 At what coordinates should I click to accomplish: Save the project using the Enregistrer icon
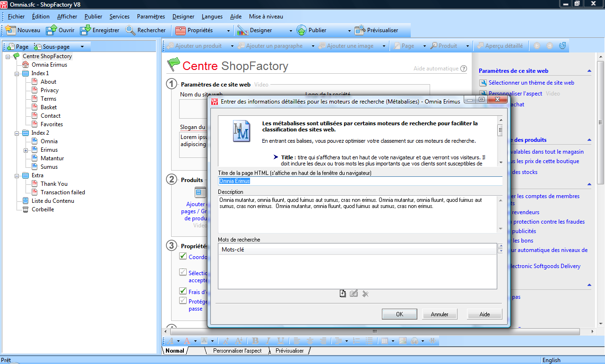coord(85,30)
